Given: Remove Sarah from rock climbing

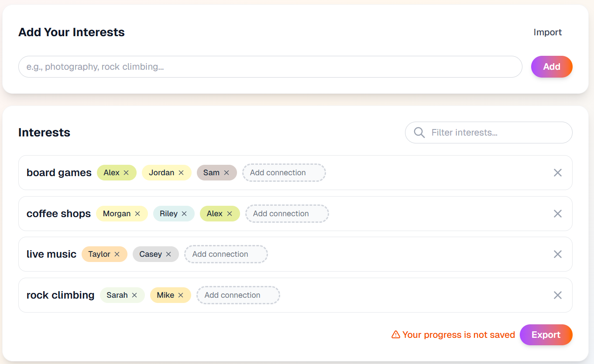Looking at the screenshot, I should pos(135,295).
